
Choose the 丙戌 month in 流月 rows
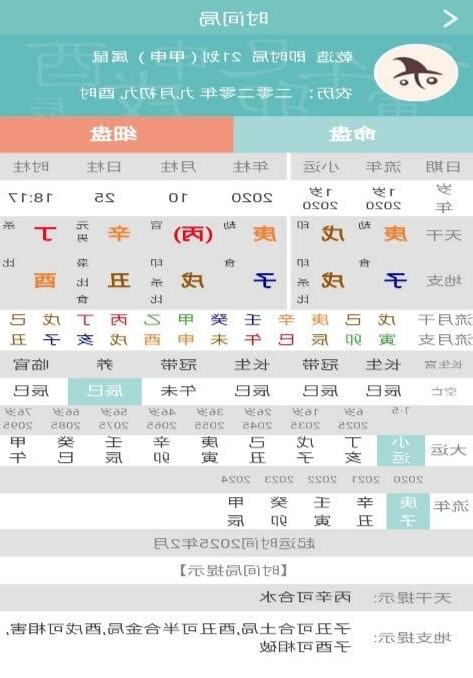click(x=118, y=330)
